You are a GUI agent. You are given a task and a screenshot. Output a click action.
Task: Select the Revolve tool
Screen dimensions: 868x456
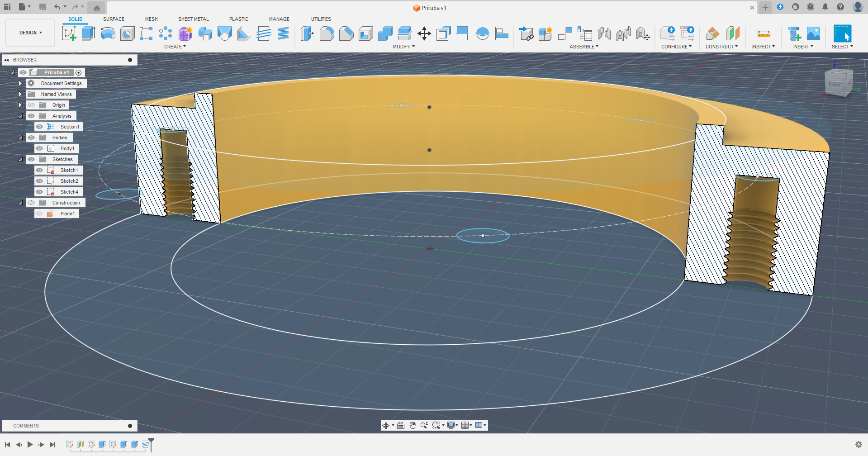pos(108,33)
